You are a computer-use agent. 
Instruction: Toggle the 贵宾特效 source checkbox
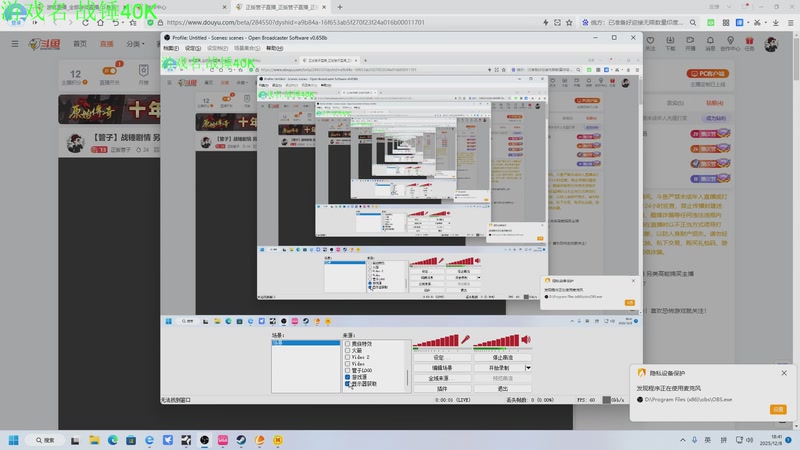pos(347,344)
